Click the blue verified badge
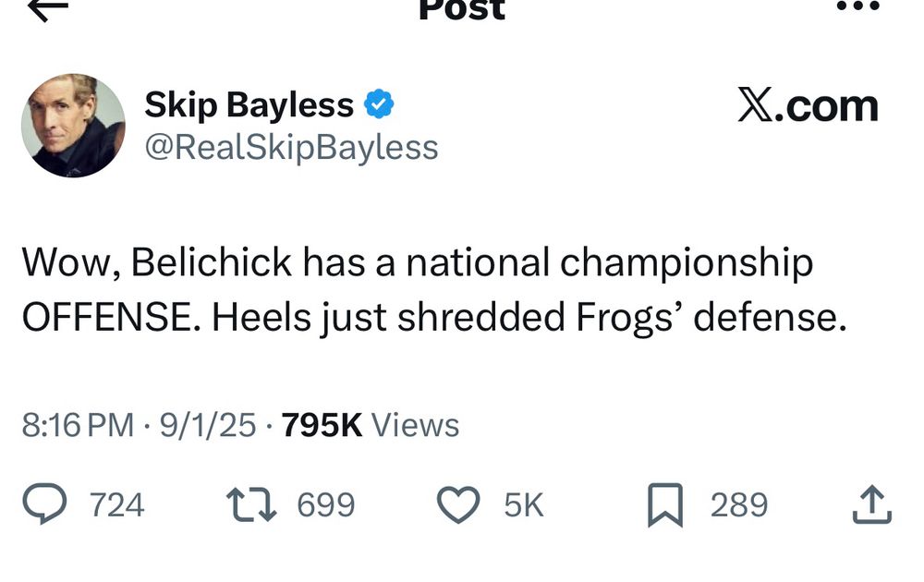 (379, 104)
